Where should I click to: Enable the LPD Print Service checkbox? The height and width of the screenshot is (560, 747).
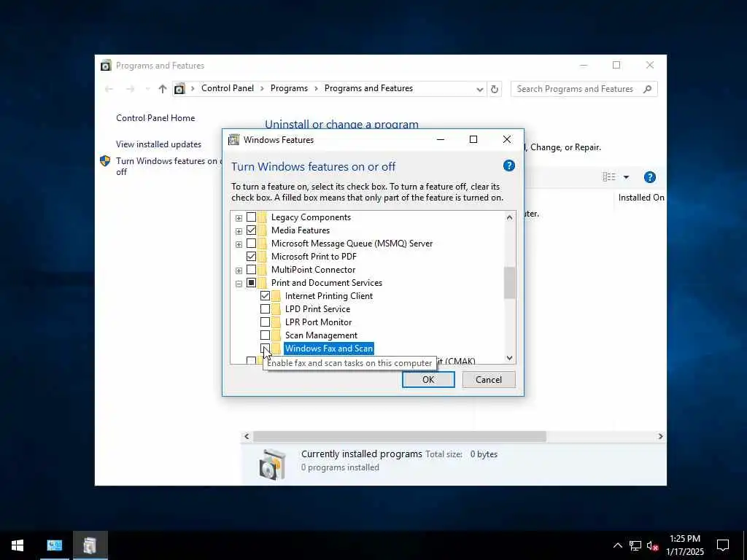click(265, 309)
